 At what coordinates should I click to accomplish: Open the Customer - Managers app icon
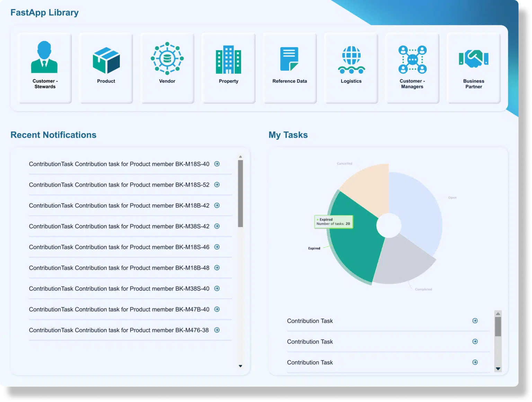[412, 60]
